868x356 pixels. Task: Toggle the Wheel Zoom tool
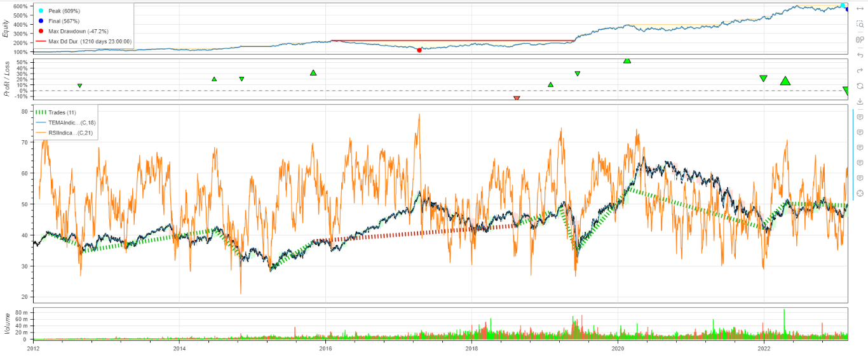point(860,39)
